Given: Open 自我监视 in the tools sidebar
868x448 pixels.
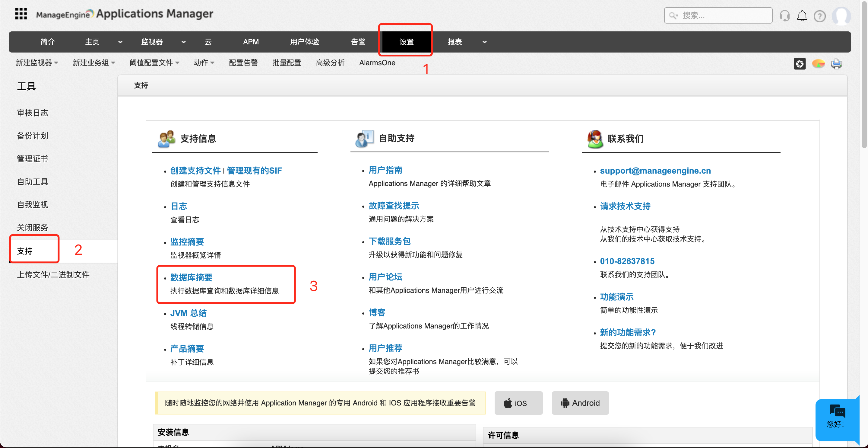Looking at the screenshot, I should click(33, 204).
